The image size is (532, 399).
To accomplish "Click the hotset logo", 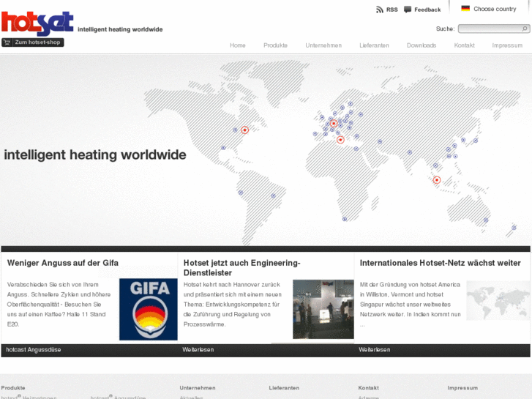I will coord(37,23).
